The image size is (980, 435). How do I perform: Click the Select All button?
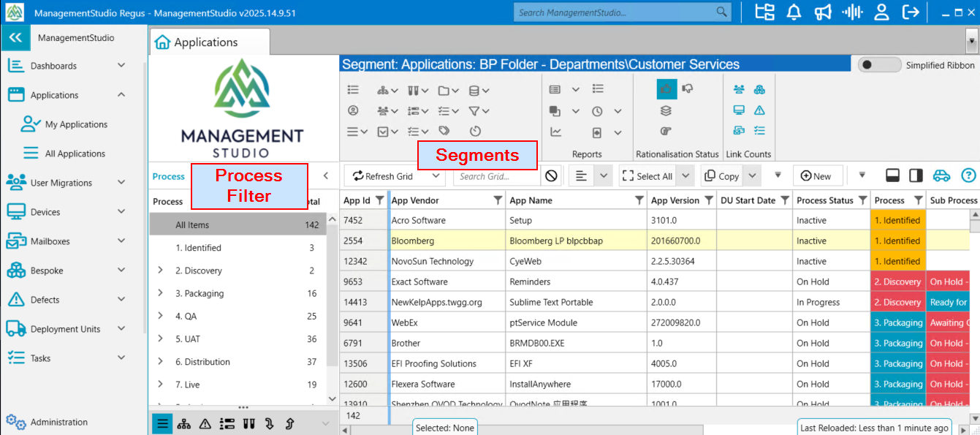(647, 176)
